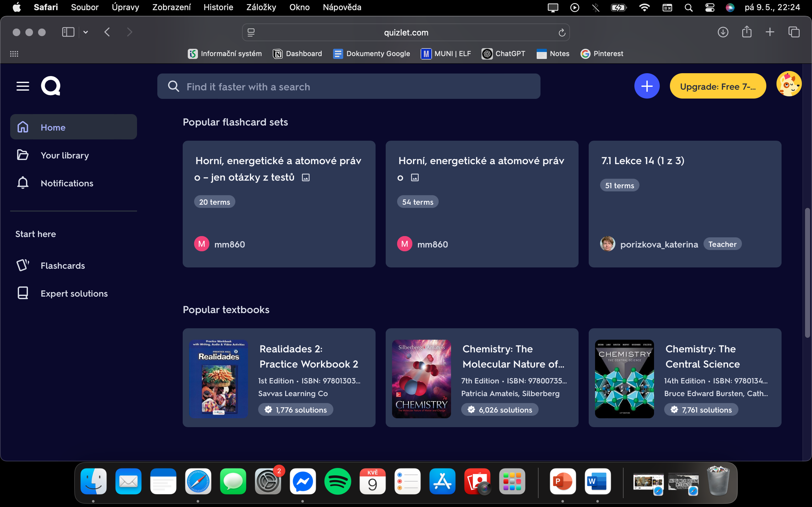Image resolution: width=812 pixels, height=507 pixels.
Task: Expand the Safari sidebar options chevron
Action: (x=86, y=32)
